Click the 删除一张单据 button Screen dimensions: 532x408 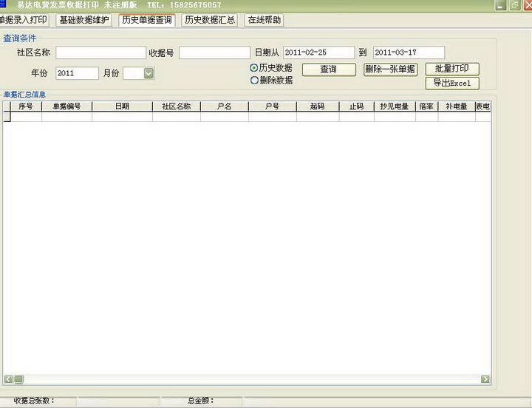click(x=390, y=69)
